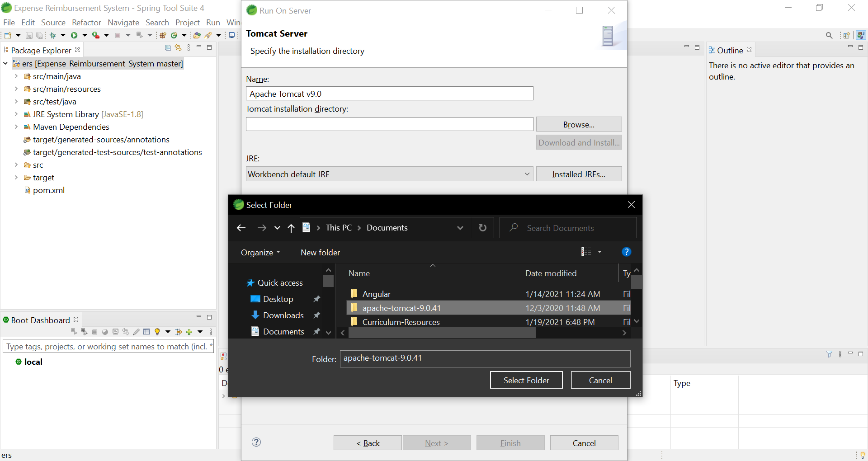The image size is (868, 461).
Task: Open Downloads in the Quick access sidebar
Action: pos(283,315)
